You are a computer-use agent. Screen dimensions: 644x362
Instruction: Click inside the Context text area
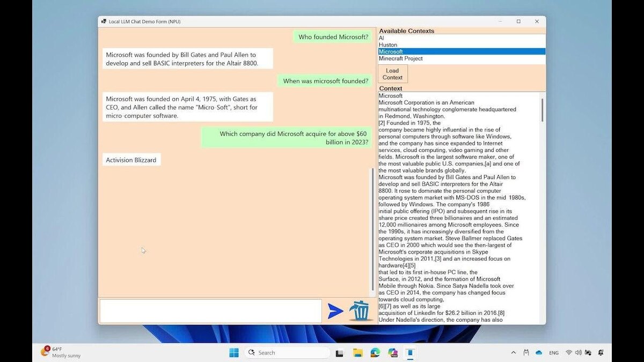[x=459, y=208]
